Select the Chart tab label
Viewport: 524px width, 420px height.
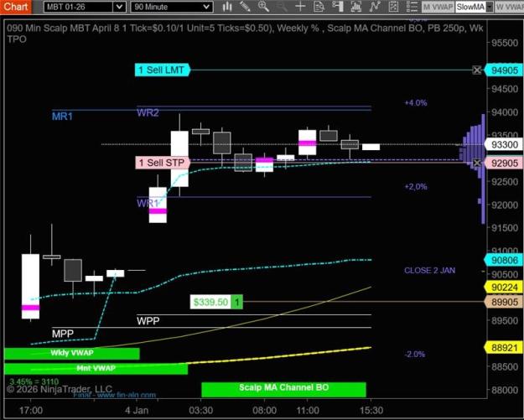coord(16,7)
